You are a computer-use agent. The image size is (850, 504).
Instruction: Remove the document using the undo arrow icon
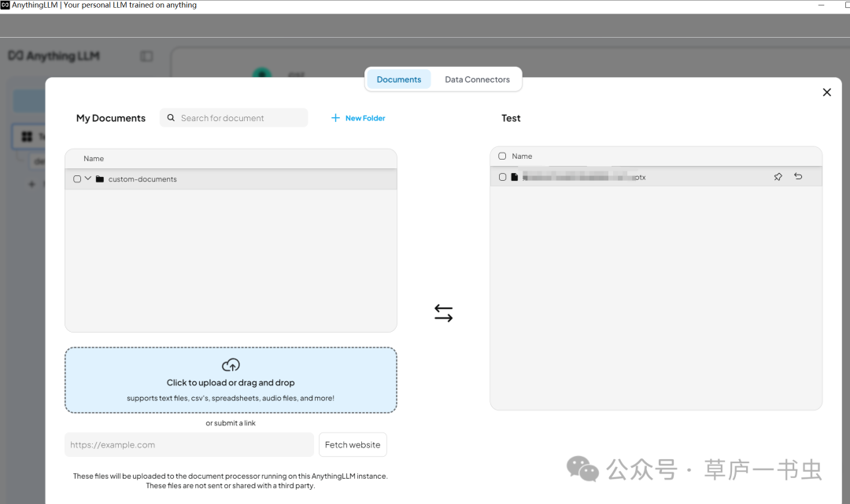pos(798,176)
